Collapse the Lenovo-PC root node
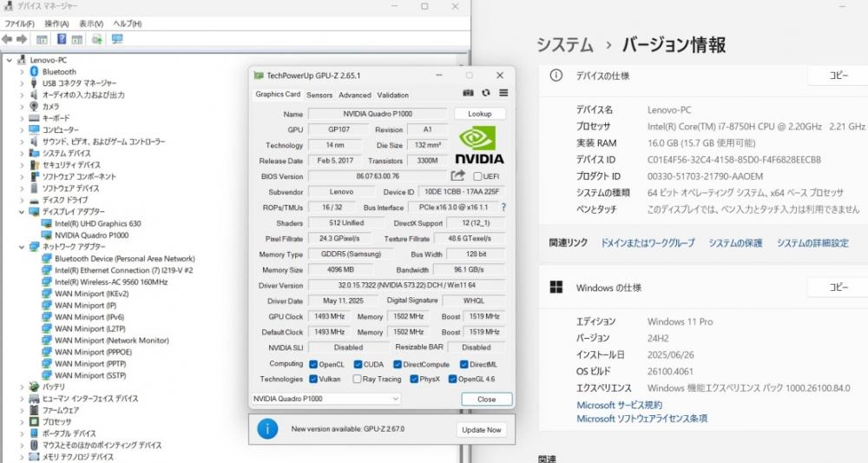 tap(9, 60)
